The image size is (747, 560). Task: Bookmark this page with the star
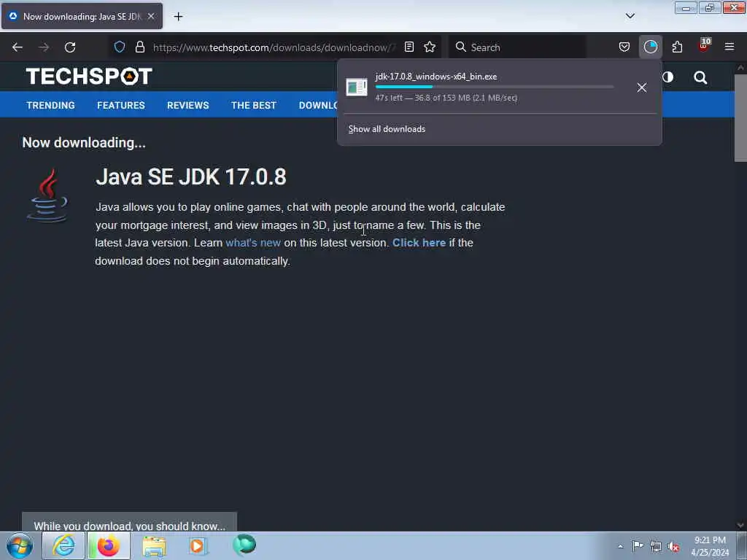point(430,47)
